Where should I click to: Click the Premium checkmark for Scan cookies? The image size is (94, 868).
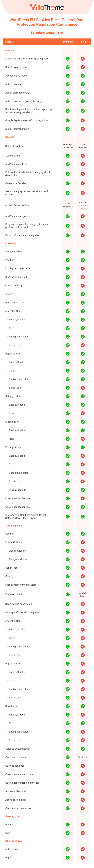click(x=68, y=156)
